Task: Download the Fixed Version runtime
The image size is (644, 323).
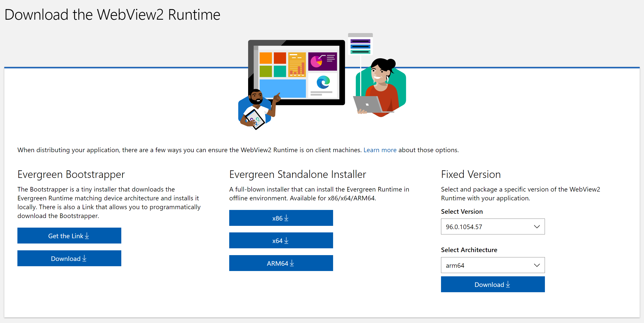Action: pyautogui.click(x=493, y=284)
